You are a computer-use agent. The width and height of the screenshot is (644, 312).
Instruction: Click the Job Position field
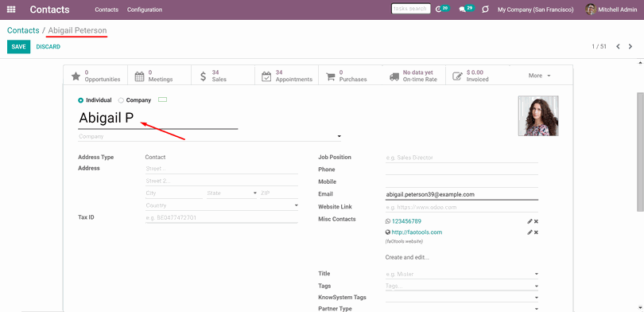pyautogui.click(x=462, y=158)
